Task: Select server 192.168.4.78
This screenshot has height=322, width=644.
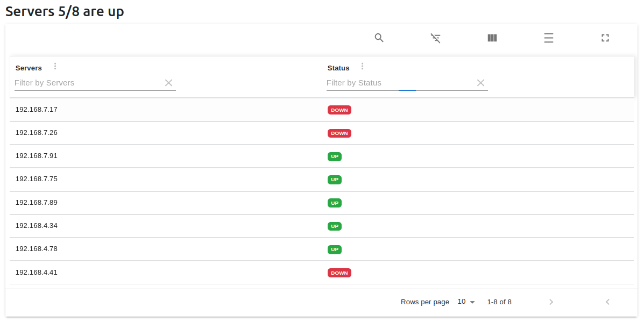Action: point(37,249)
